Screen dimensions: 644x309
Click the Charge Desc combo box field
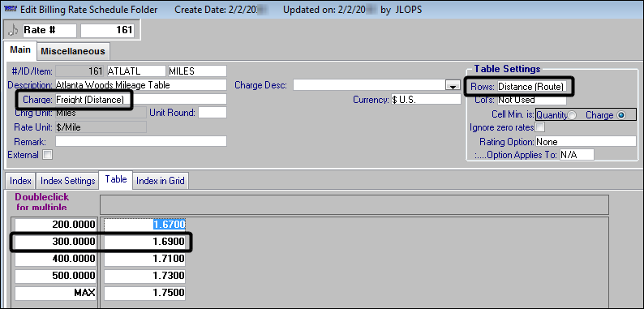369,85
